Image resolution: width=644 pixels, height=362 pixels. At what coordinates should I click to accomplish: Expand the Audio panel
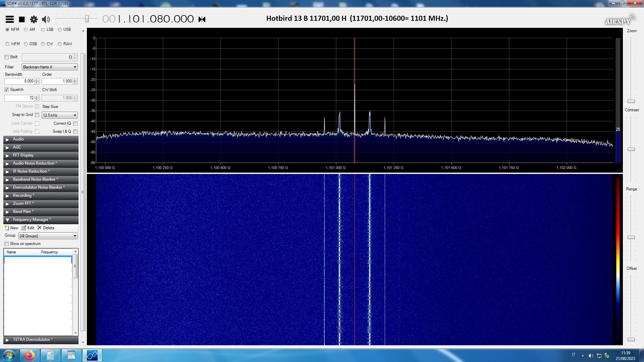[41, 139]
